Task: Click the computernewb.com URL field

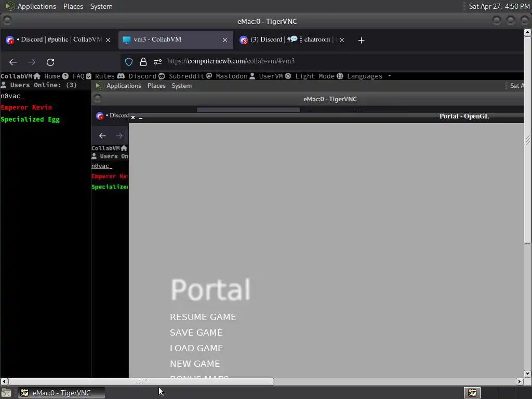Action: tap(231, 61)
